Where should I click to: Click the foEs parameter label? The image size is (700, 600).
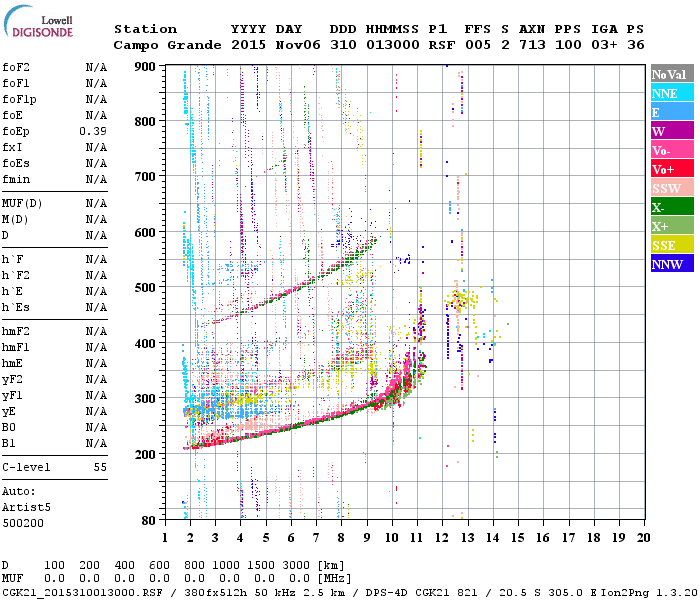[x=16, y=163]
